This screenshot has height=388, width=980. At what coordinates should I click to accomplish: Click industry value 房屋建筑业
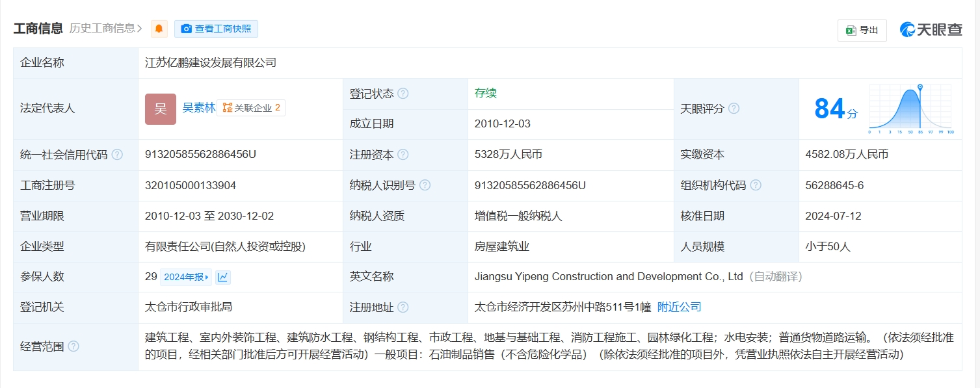click(x=502, y=246)
